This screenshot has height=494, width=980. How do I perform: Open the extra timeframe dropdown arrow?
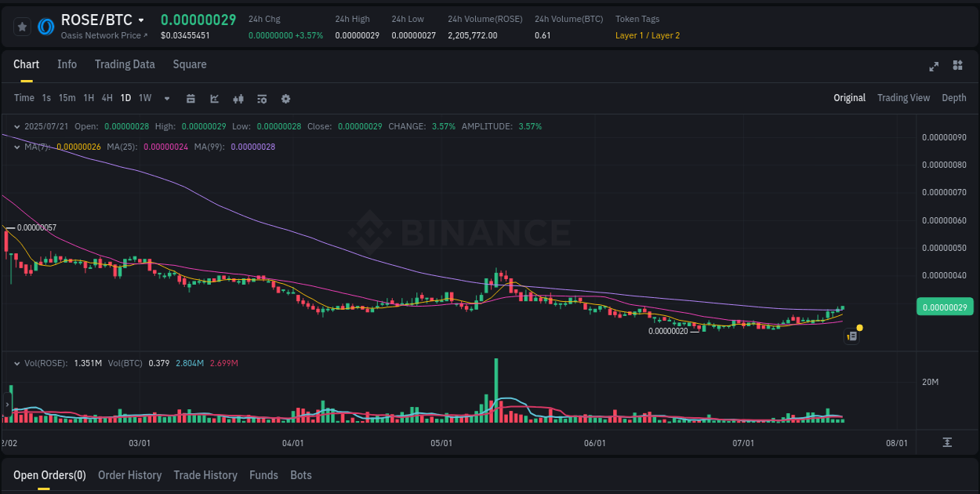tap(166, 98)
